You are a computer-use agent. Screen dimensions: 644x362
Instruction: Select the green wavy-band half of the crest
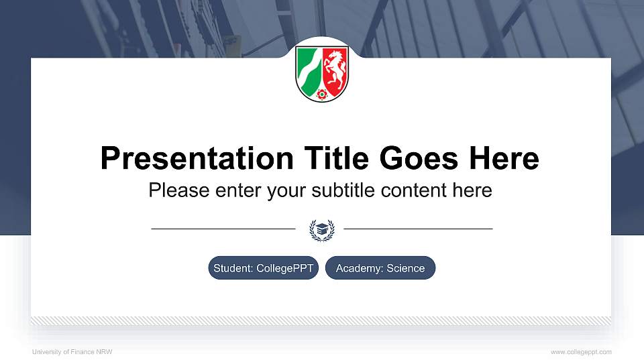309,70
